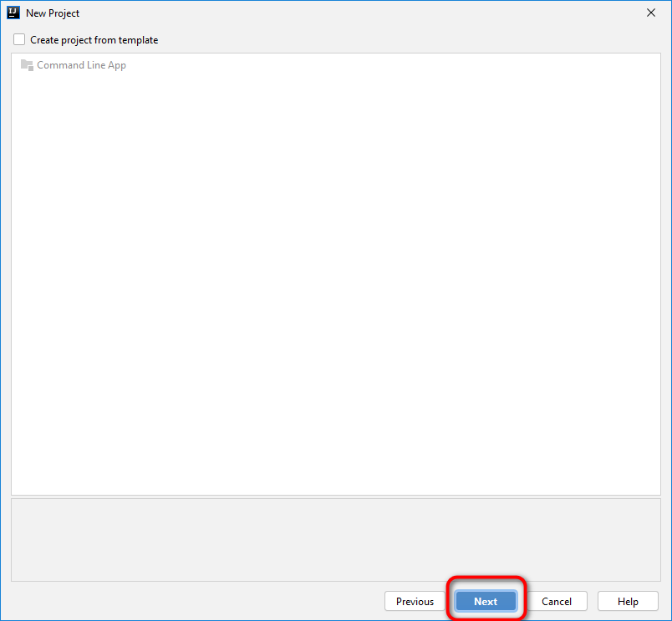Cancel the New Project wizard
Image resolution: width=672 pixels, height=621 pixels.
[557, 601]
